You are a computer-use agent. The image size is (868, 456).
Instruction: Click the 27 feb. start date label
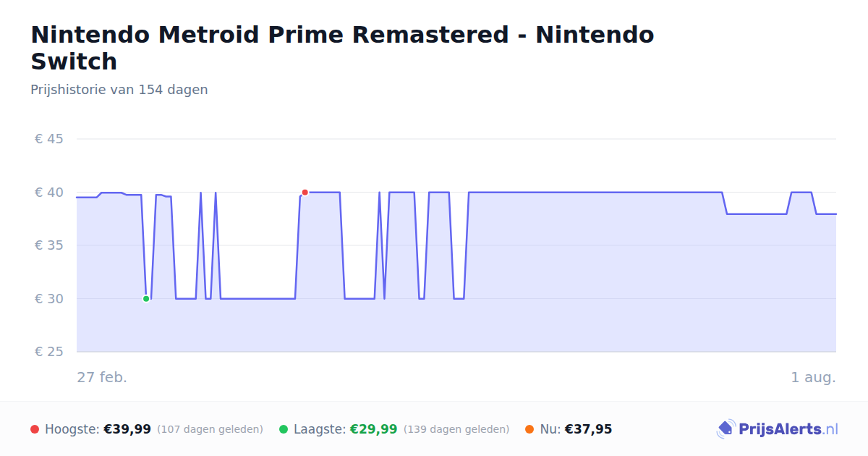pos(102,377)
